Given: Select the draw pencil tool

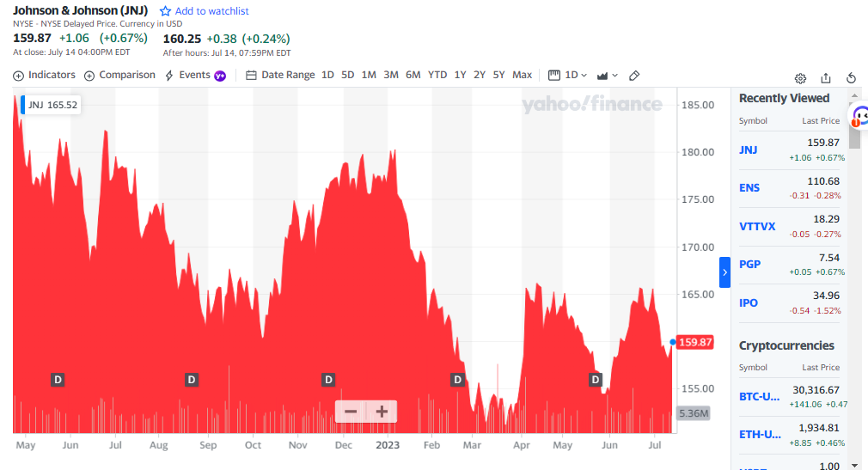Looking at the screenshot, I should click(x=634, y=76).
